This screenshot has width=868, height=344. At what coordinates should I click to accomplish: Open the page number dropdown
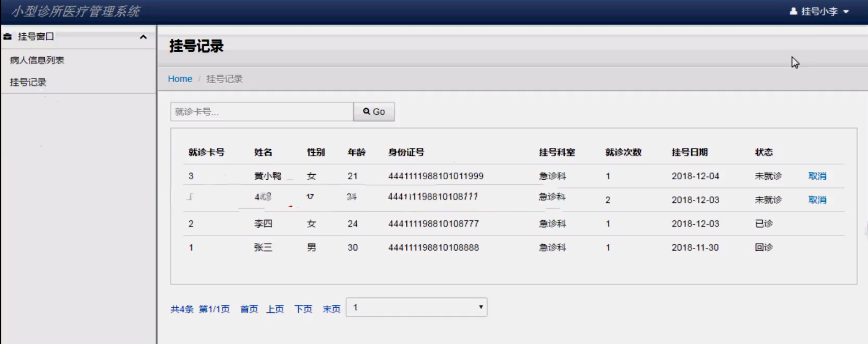(416, 307)
